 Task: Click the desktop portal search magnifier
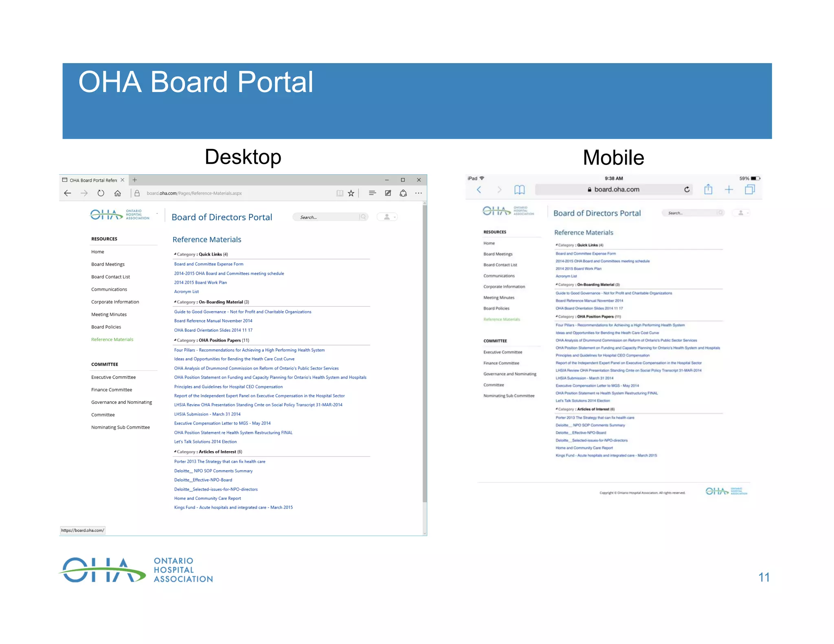(x=363, y=217)
